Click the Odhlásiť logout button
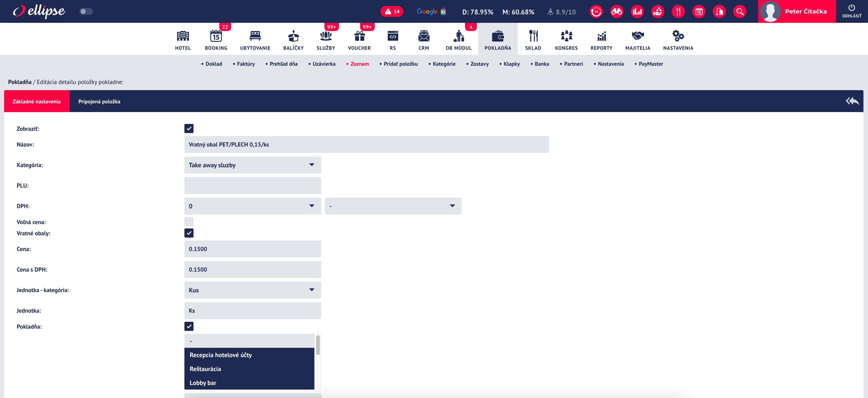Viewport: 868px width, 398px height. [852, 11]
